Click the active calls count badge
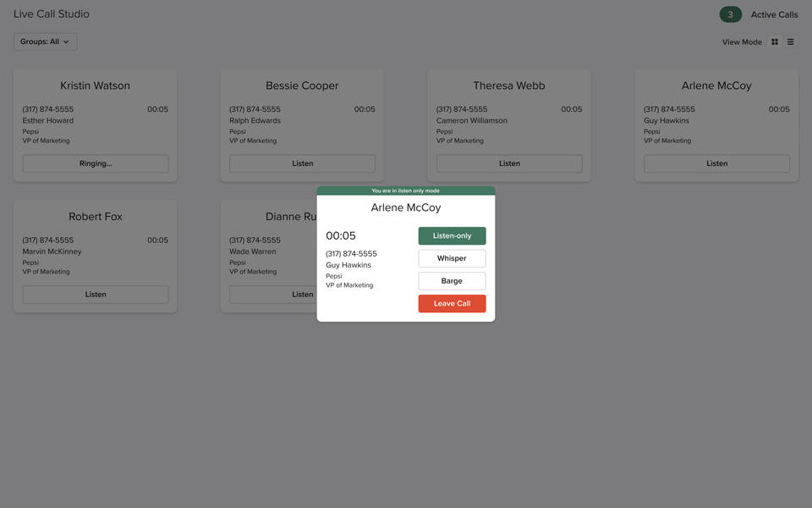This screenshot has height=508, width=812. pyautogui.click(x=730, y=14)
